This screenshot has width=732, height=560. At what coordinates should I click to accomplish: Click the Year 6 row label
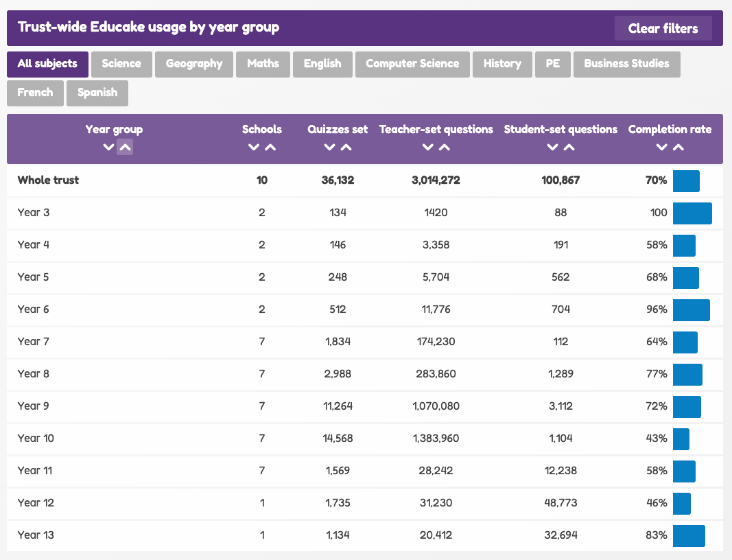33,310
